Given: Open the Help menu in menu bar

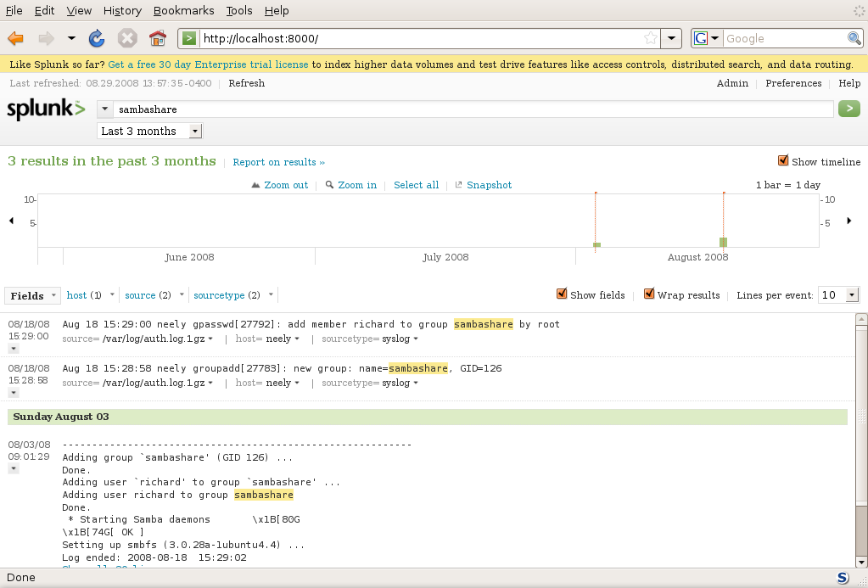Looking at the screenshot, I should click(x=277, y=10).
